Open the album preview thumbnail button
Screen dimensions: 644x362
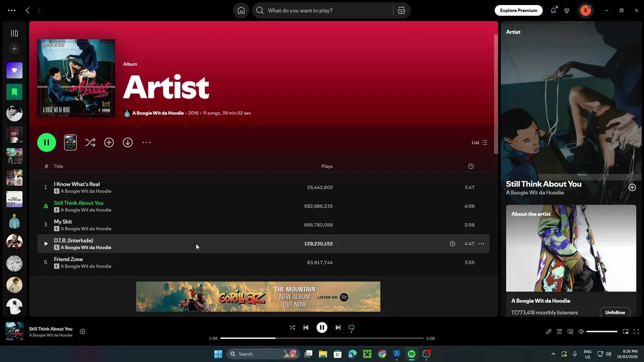[x=70, y=142]
